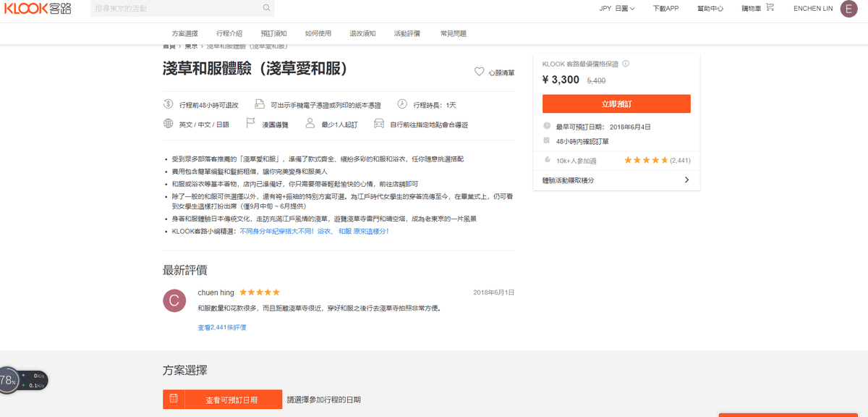Click the search magnifier icon

[x=267, y=8]
